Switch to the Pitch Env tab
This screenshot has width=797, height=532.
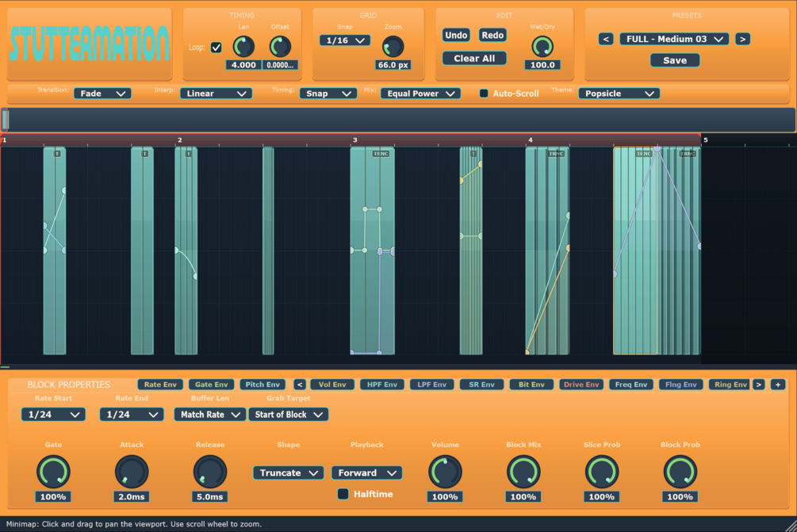tap(262, 385)
